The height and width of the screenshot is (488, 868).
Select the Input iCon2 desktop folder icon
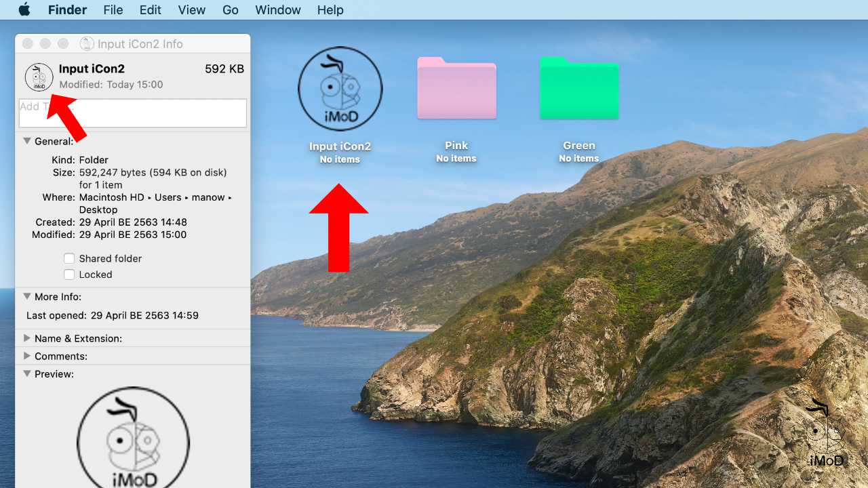pyautogui.click(x=340, y=89)
